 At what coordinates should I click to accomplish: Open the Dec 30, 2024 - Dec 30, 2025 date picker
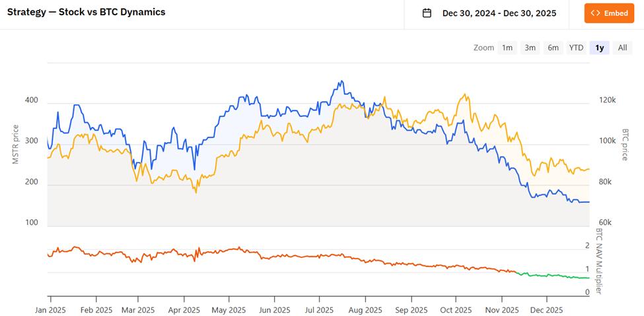(499, 13)
